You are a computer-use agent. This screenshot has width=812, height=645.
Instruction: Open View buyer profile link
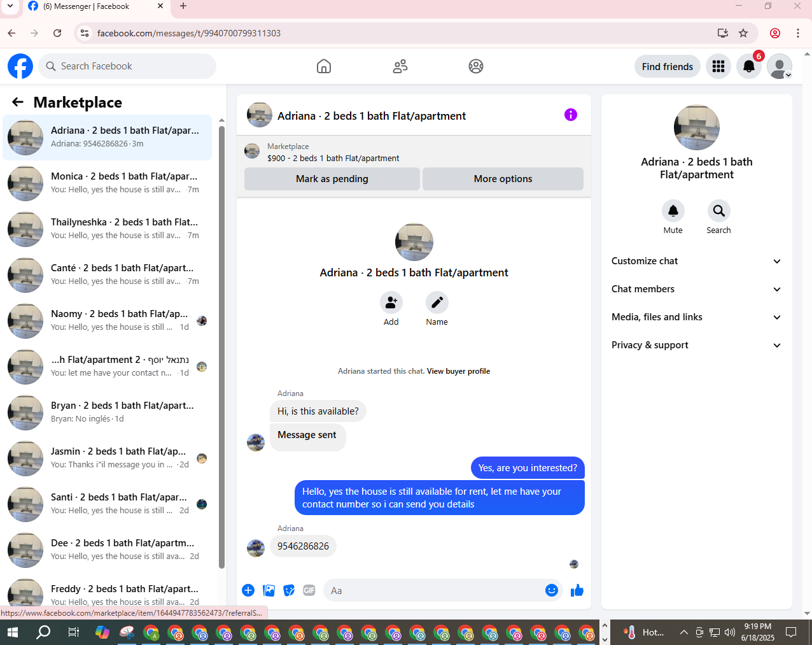coord(458,371)
